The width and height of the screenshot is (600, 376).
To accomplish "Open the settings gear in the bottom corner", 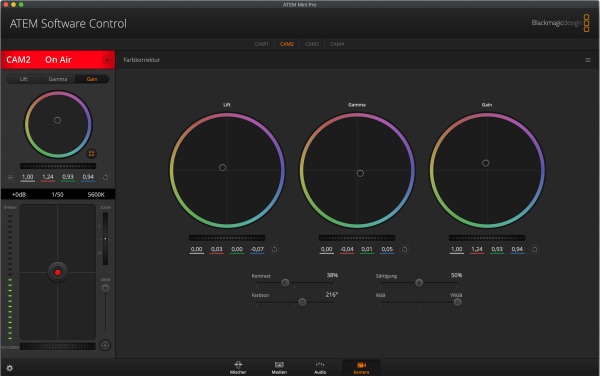I will 10,368.
